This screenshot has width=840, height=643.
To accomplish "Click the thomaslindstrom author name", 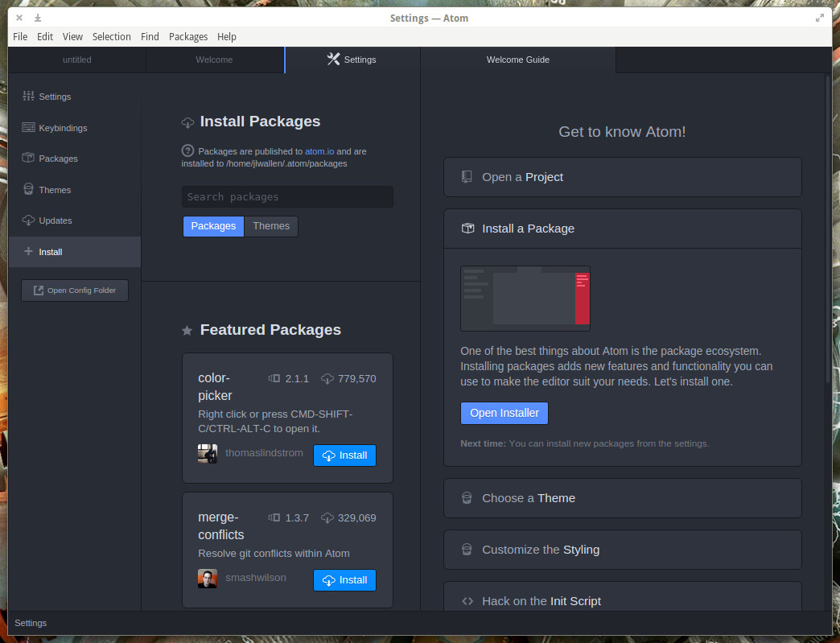I will coord(264,453).
